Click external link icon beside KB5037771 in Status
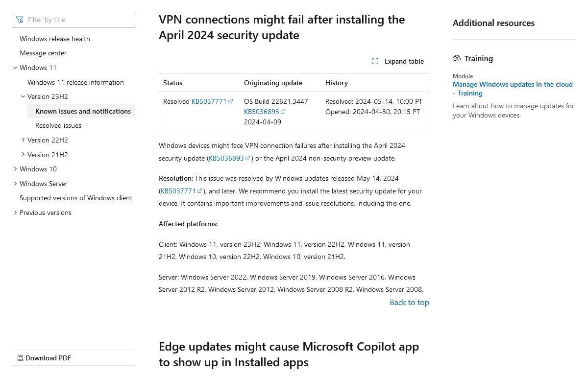Viewport: 588px width, 378px height. (x=231, y=101)
